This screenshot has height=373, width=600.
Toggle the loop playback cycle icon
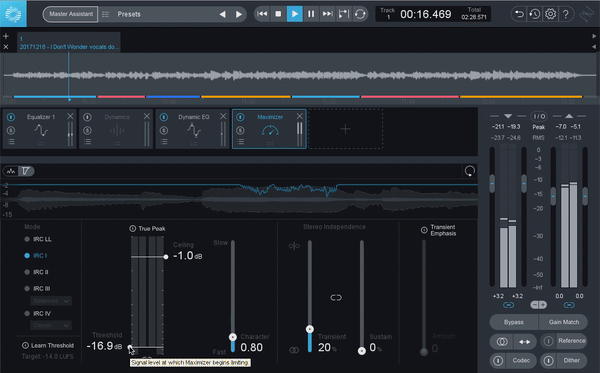(360, 14)
